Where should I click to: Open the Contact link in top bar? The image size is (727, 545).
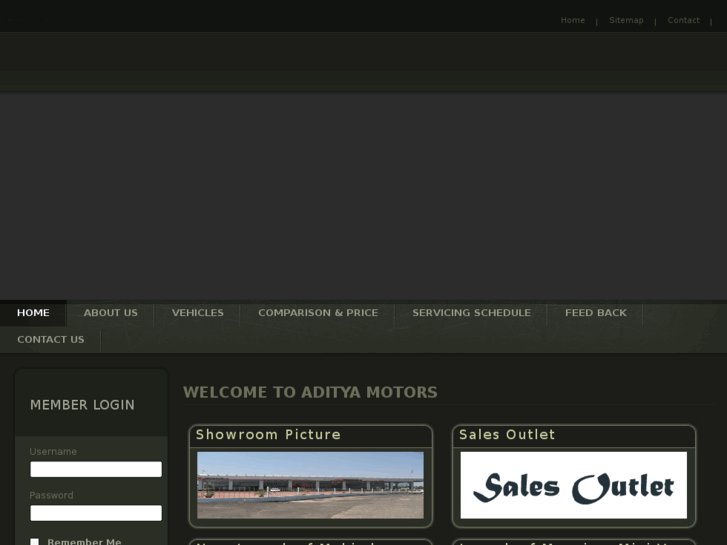[683, 20]
